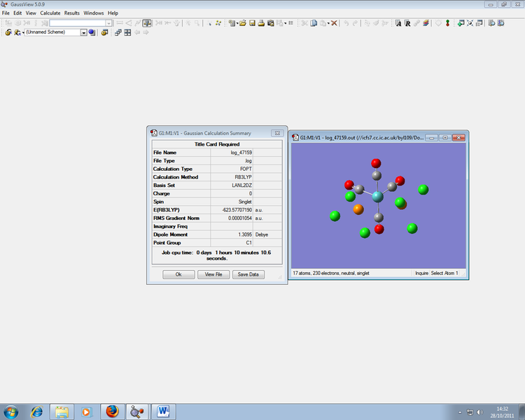
Task: Open the colored layers editor icon
Action: [x=426, y=23]
